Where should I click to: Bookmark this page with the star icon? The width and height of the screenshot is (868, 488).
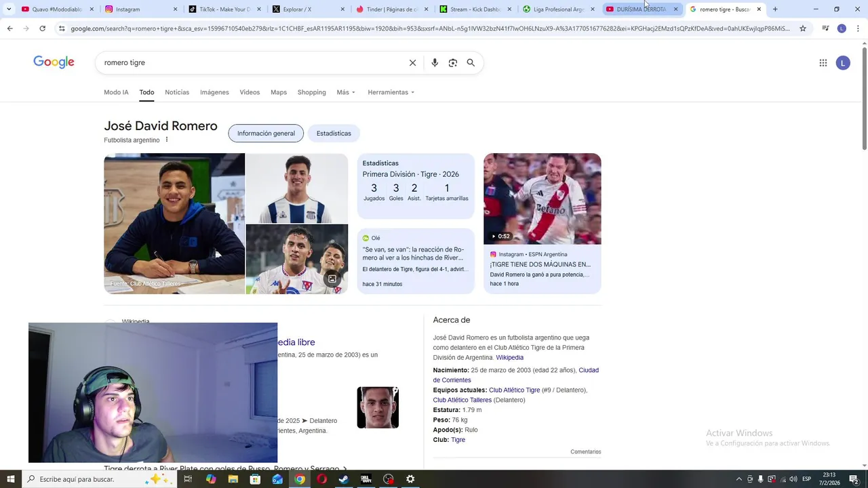coord(803,28)
